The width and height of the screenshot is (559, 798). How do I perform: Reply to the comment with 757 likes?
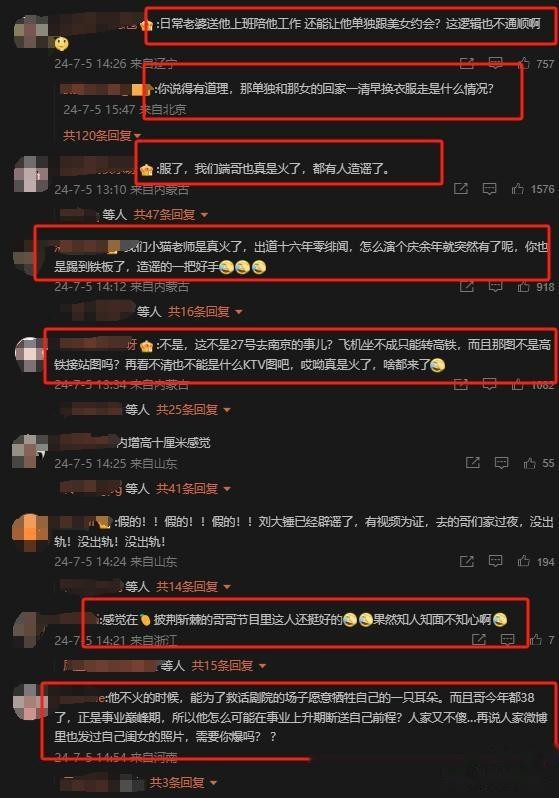[495, 63]
